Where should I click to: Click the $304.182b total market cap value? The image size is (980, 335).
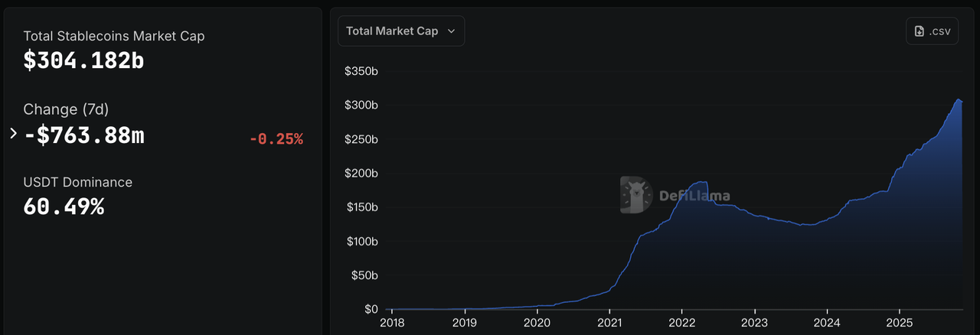coord(83,60)
